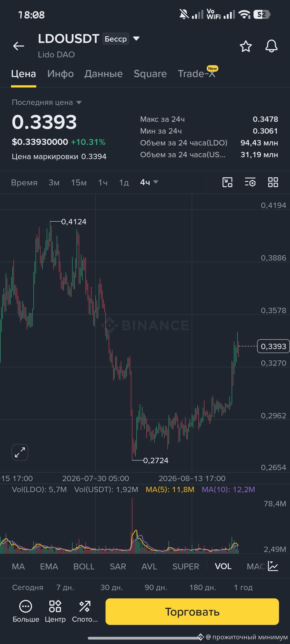Tap the Vol(LDO): 5,7M label
The image size is (290, 644).
[39, 489]
